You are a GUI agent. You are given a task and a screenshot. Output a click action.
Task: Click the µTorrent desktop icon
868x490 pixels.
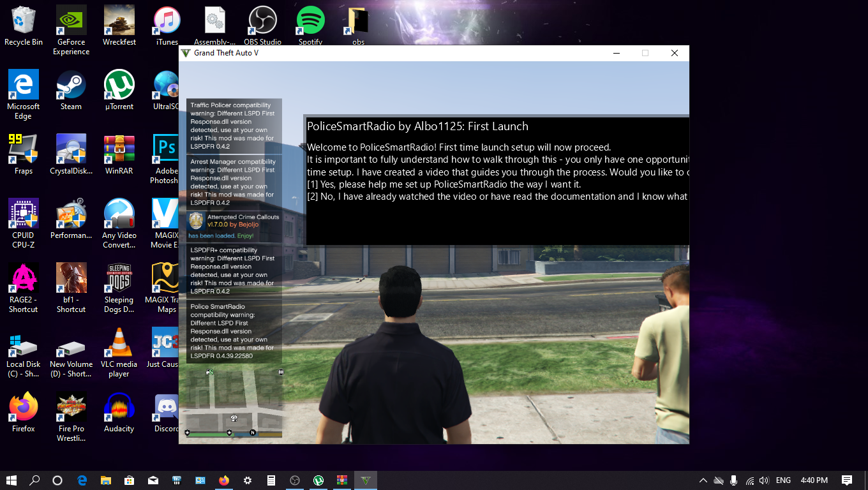click(x=119, y=91)
